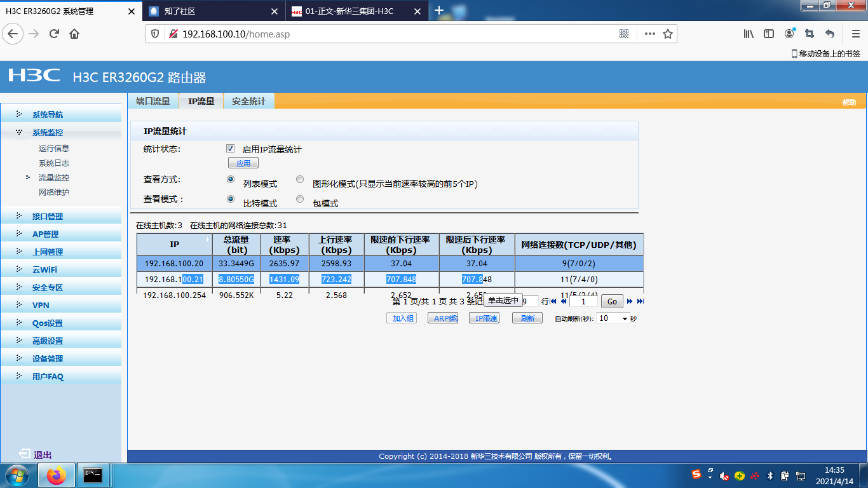Switch to the 安全统计 tab

248,101
